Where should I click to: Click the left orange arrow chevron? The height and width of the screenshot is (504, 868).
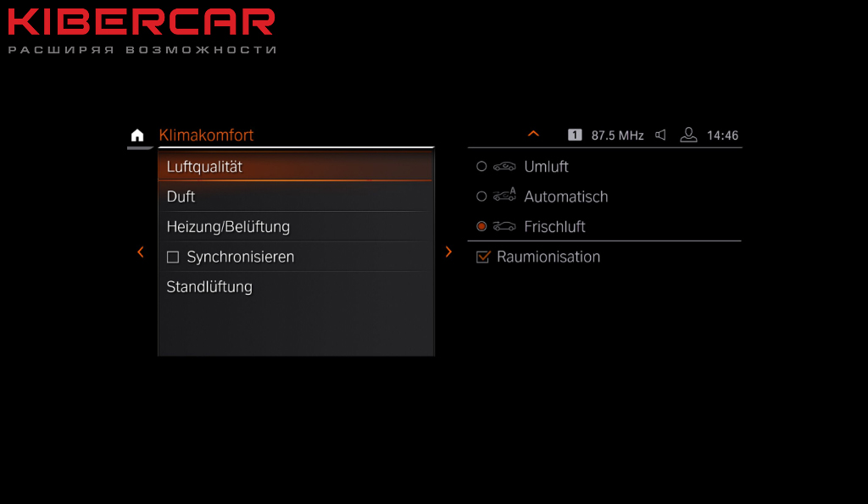[x=141, y=252]
